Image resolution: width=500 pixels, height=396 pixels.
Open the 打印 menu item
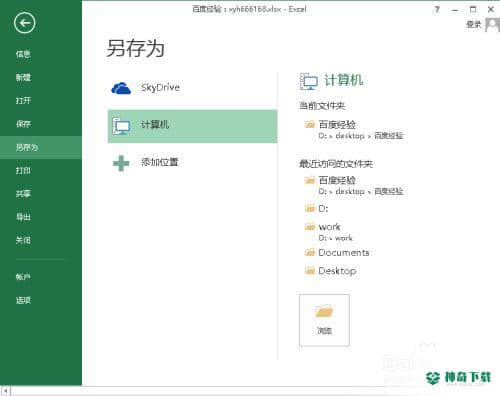pos(23,171)
